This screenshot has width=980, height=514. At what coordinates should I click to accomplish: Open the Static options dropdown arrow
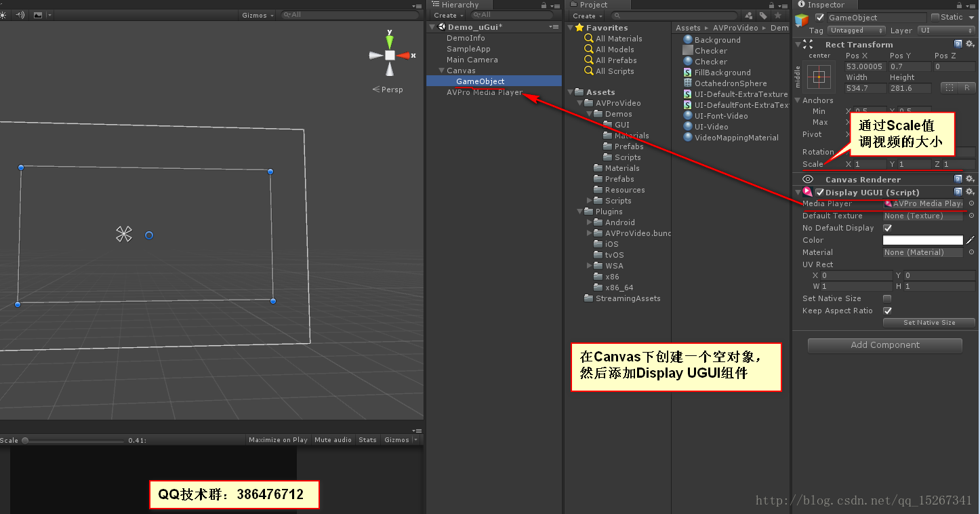pos(971,18)
